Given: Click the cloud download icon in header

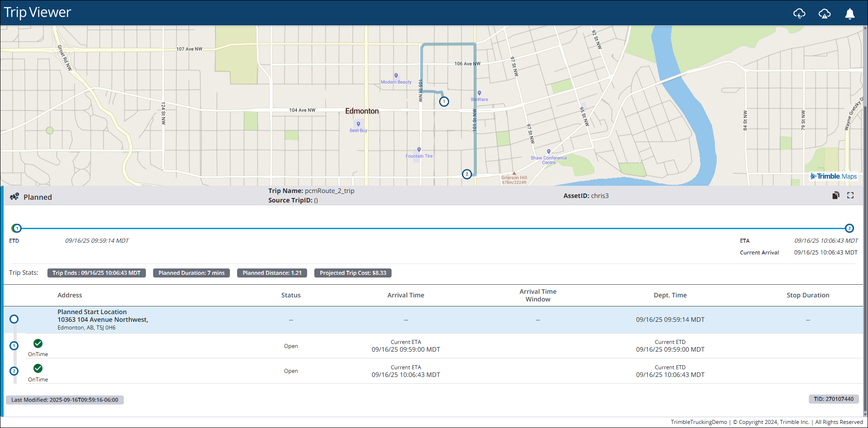Looking at the screenshot, I should [x=799, y=14].
